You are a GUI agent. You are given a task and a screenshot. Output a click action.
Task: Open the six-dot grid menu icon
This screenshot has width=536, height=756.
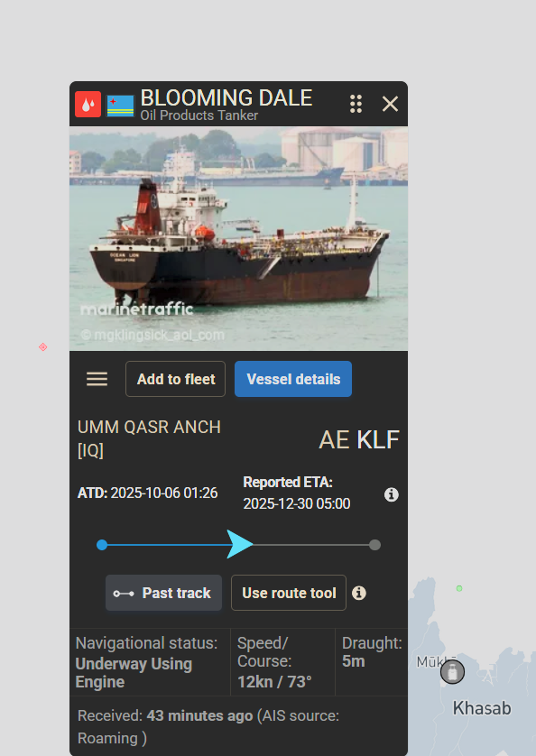point(356,104)
